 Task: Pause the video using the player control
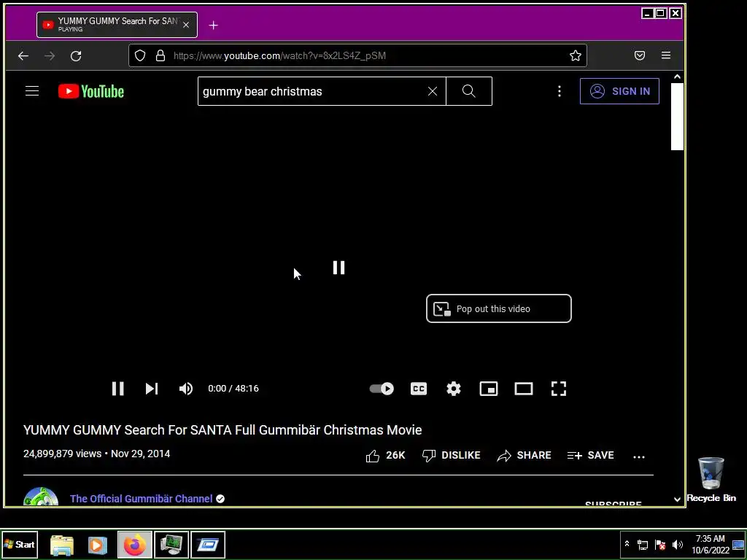[117, 389]
